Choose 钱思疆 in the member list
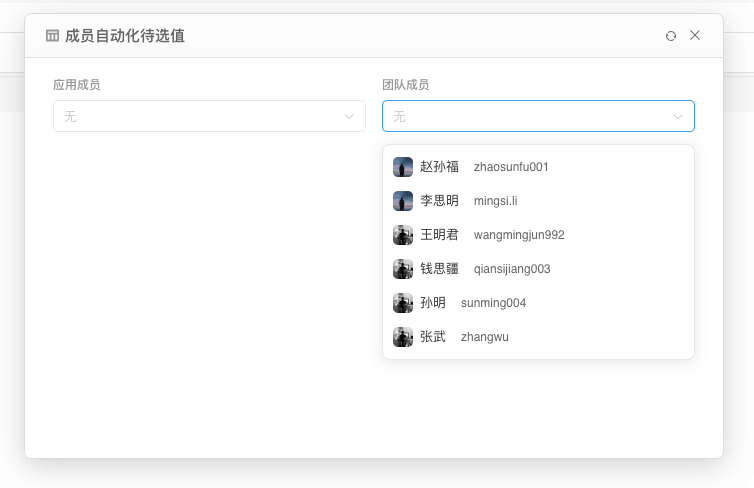 click(x=538, y=269)
